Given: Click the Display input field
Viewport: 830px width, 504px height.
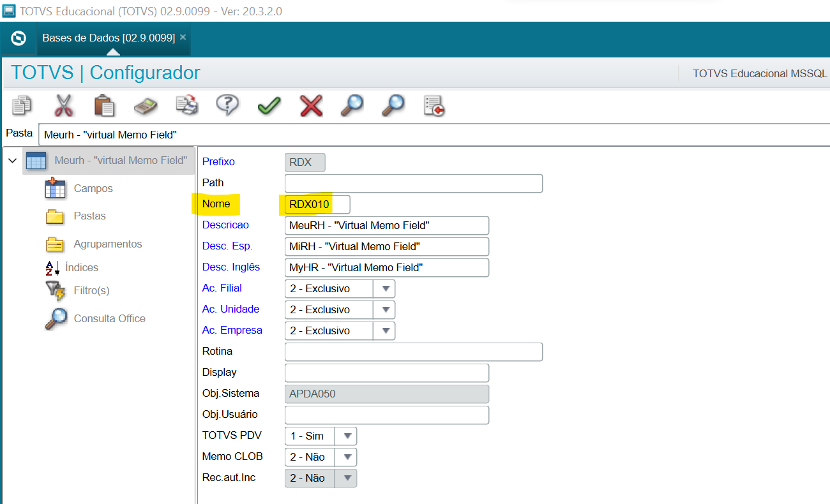Looking at the screenshot, I should (386, 373).
